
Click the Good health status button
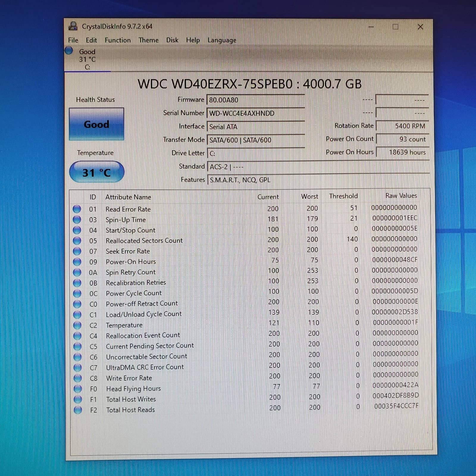(x=96, y=124)
